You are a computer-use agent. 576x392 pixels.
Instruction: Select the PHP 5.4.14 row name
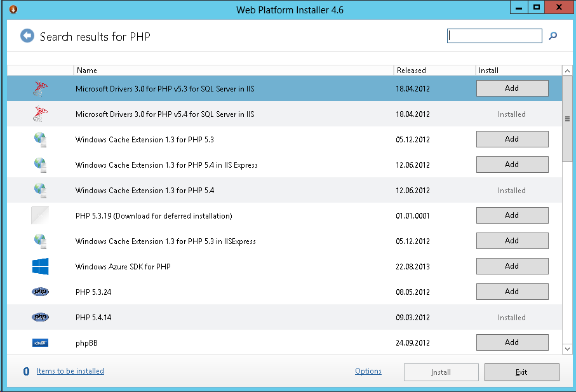point(93,318)
